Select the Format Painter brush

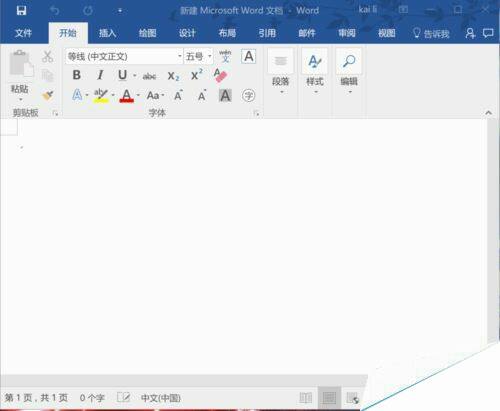tap(48, 96)
